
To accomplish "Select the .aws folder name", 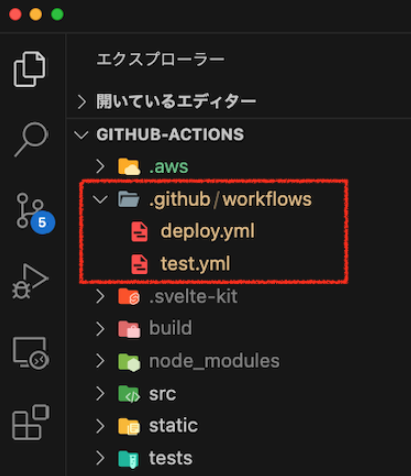I will tap(169, 167).
